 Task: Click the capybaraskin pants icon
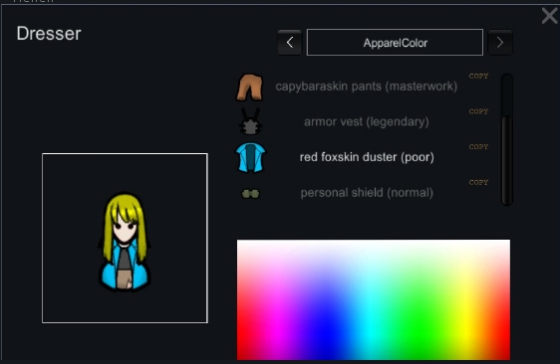(250, 87)
